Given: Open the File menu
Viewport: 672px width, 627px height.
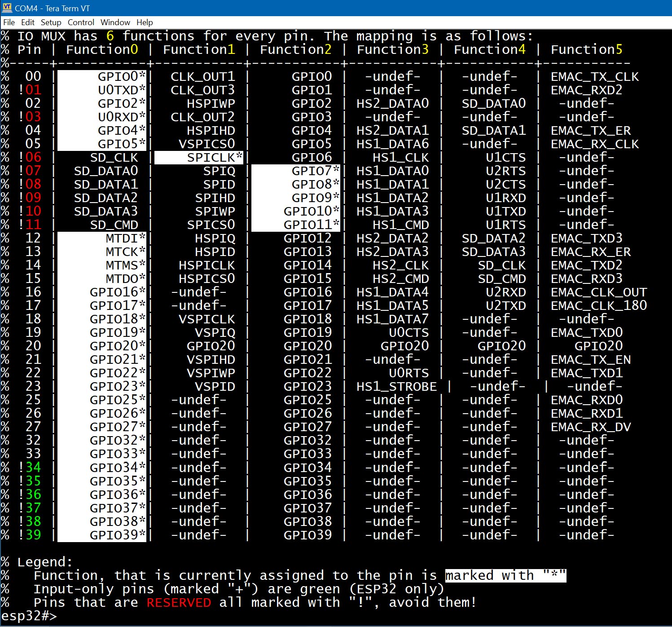Looking at the screenshot, I should 9,22.
